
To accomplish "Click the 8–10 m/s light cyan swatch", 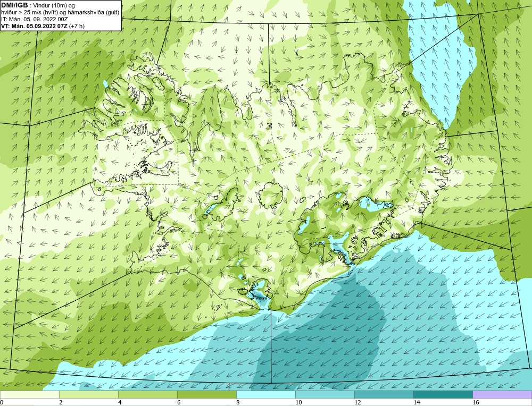I will 265,394.
